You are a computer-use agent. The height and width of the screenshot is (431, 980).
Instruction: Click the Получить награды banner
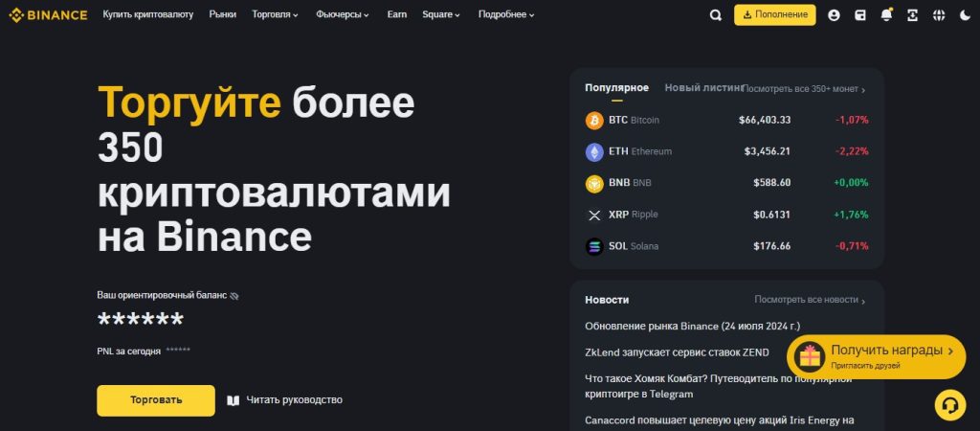[877, 356]
